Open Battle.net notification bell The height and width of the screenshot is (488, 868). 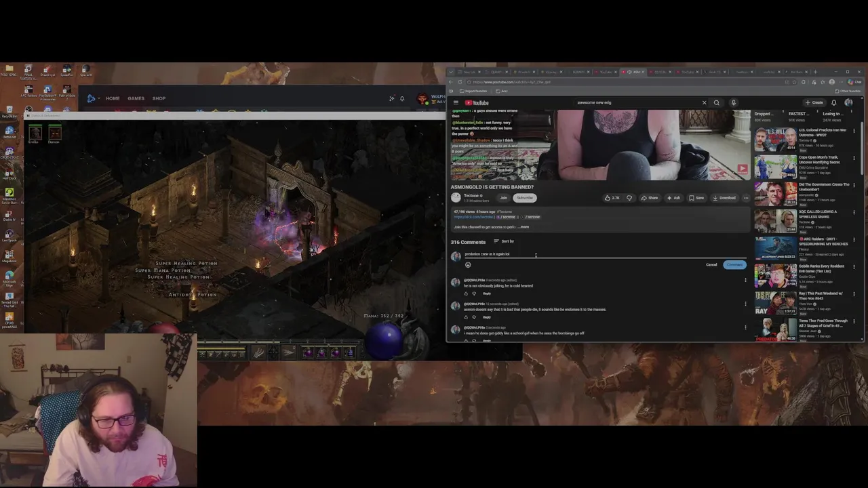coord(402,98)
